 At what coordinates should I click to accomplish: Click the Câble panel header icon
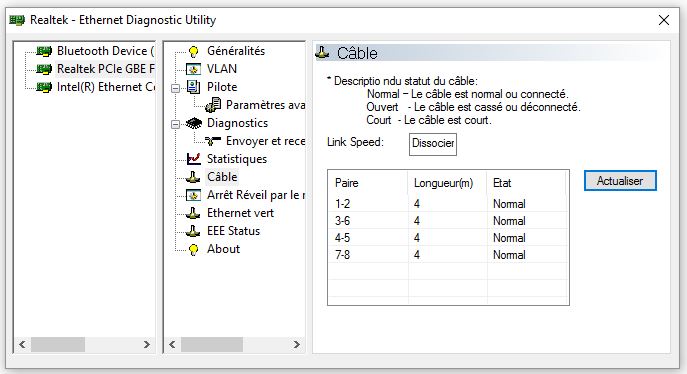point(322,53)
